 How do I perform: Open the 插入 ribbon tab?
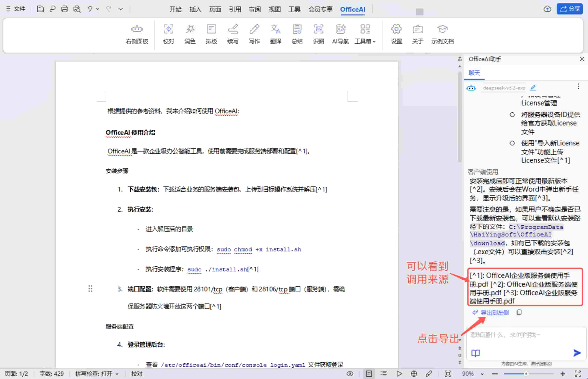195,9
